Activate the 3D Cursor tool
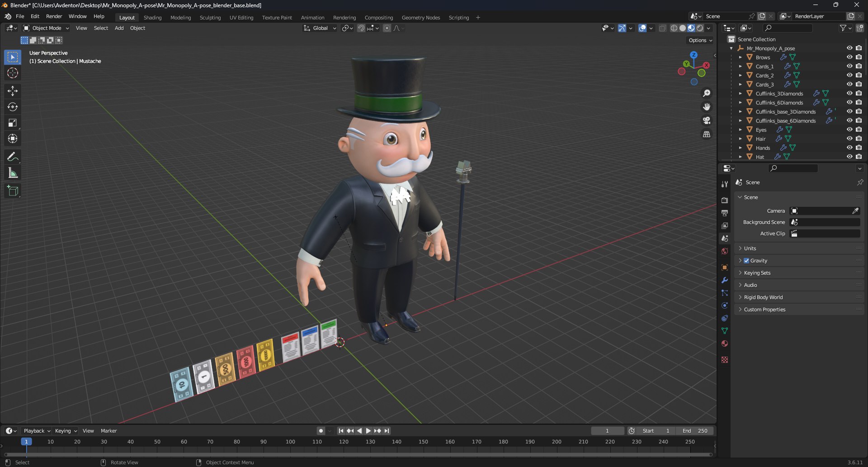Viewport: 868px width, 467px height. click(13, 73)
